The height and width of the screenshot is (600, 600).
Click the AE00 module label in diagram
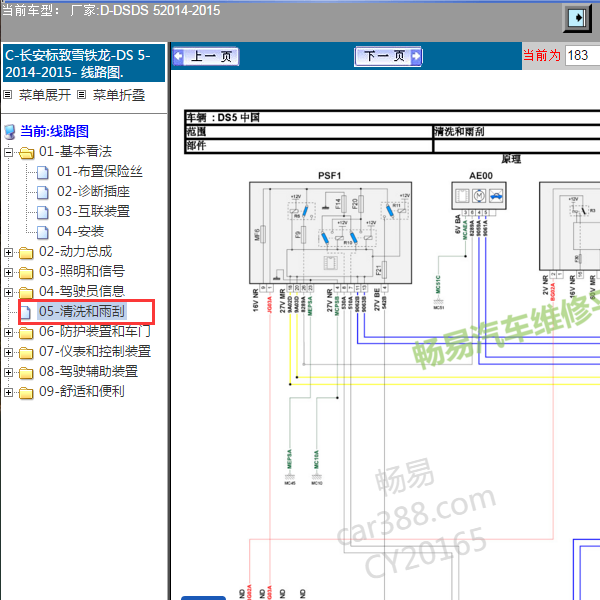pos(481,176)
